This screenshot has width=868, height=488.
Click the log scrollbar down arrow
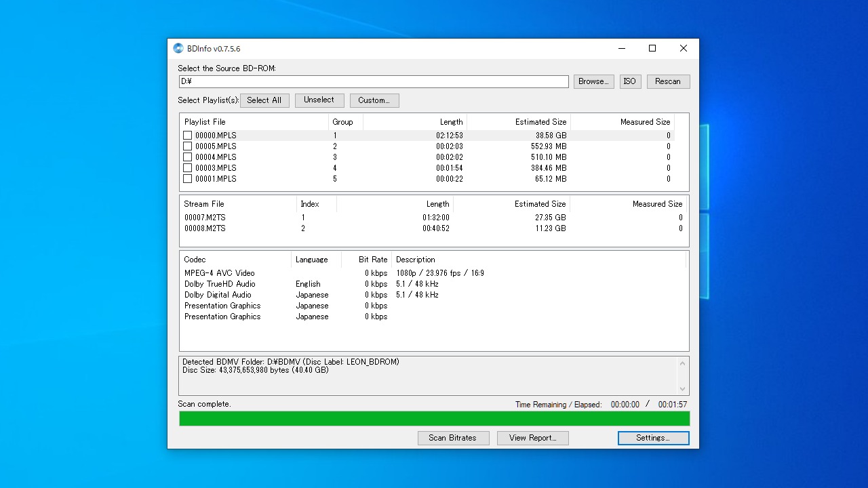coord(683,389)
